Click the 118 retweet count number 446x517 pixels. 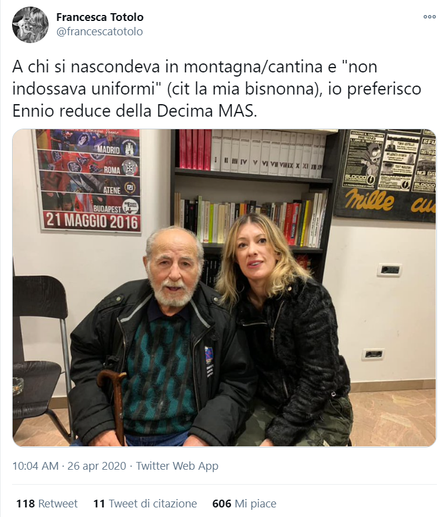click(x=25, y=503)
